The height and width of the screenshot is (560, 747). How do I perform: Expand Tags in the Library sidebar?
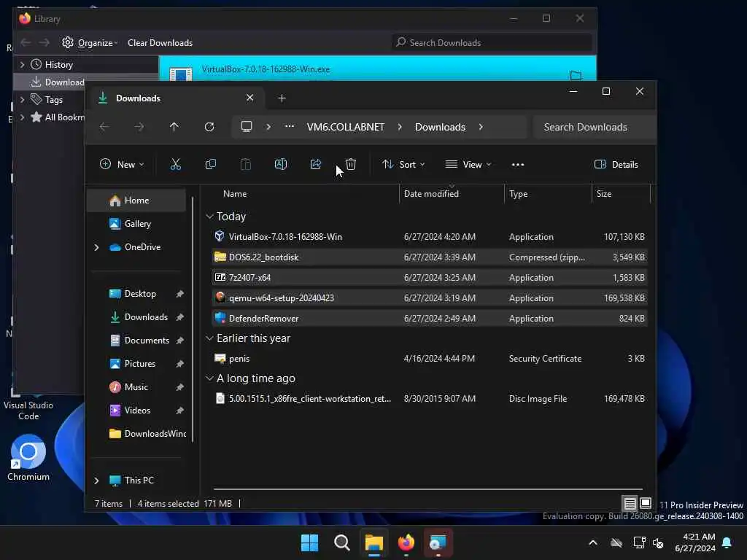point(22,99)
